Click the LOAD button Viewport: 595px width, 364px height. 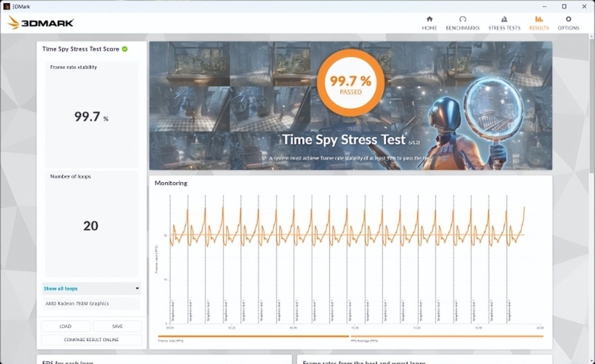pyautogui.click(x=66, y=326)
